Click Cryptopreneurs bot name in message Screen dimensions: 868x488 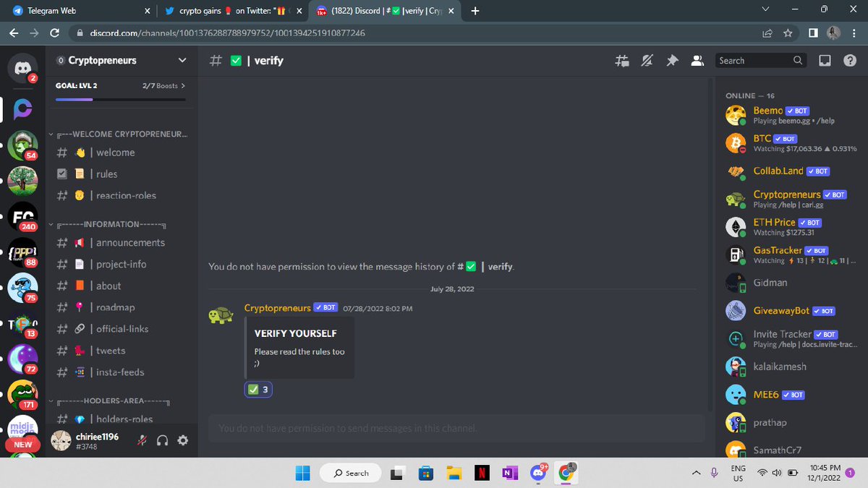tap(277, 308)
